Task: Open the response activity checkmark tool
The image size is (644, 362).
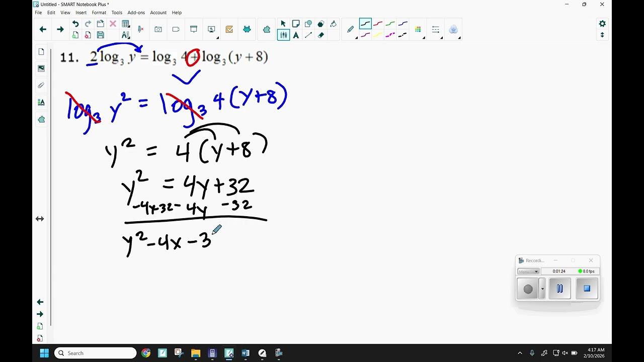Action: (229, 30)
